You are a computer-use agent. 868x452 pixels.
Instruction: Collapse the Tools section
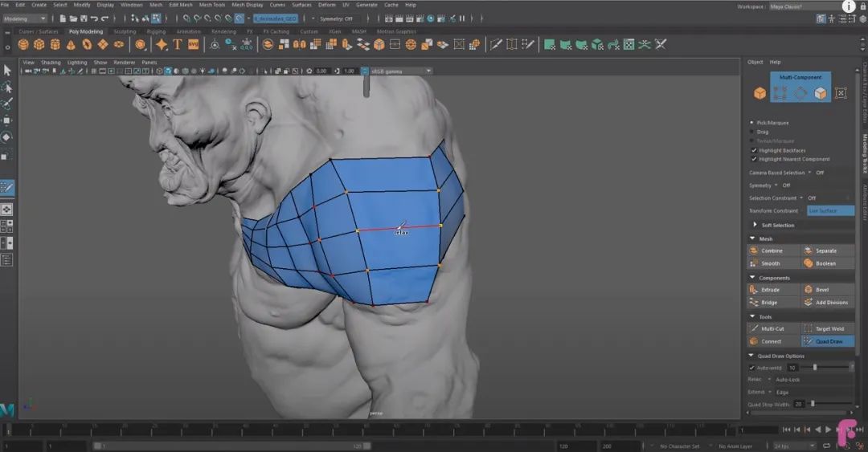[x=752, y=316]
